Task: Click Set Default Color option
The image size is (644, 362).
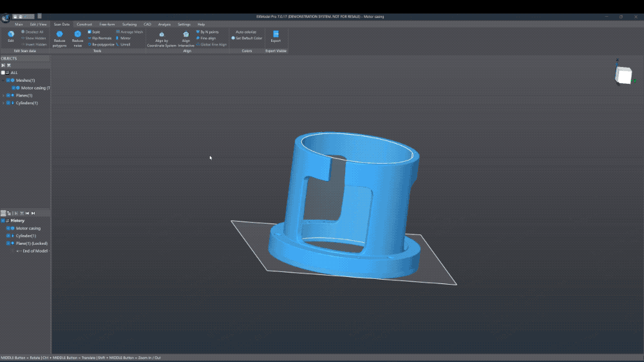Action: click(248, 38)
